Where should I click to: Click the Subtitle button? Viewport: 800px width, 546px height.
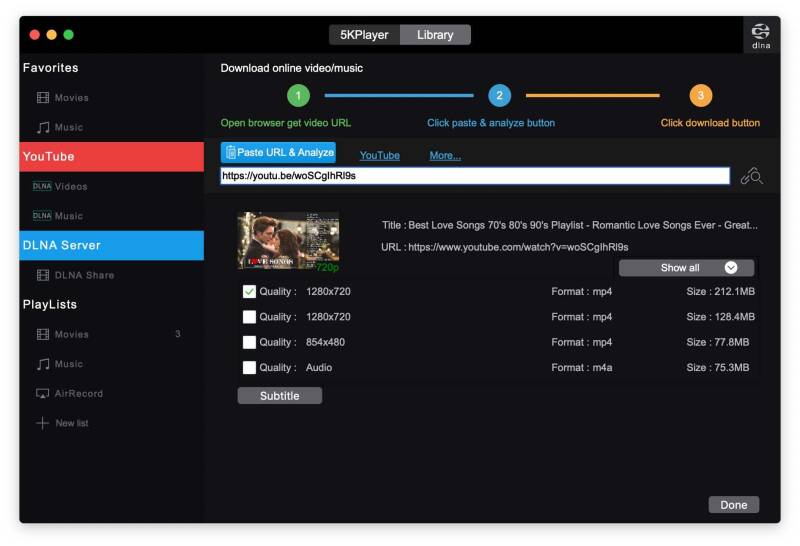[x=280, y=396]
